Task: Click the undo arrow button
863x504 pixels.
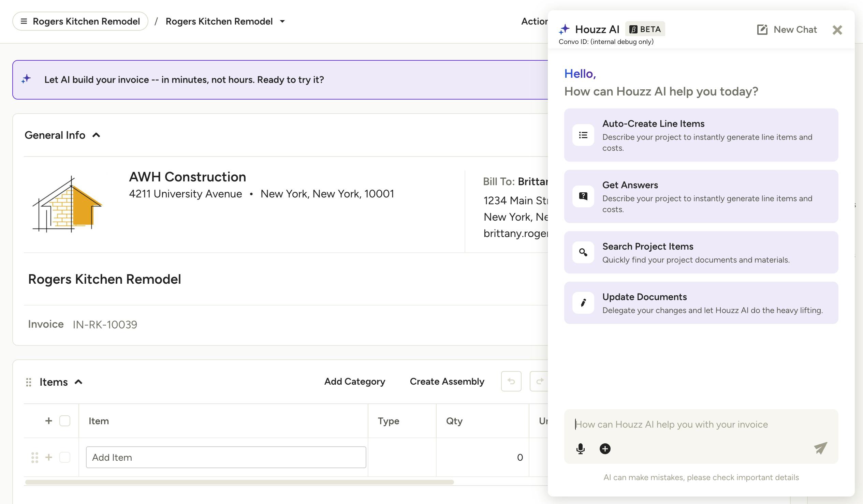Action: (x=511, y=381)
